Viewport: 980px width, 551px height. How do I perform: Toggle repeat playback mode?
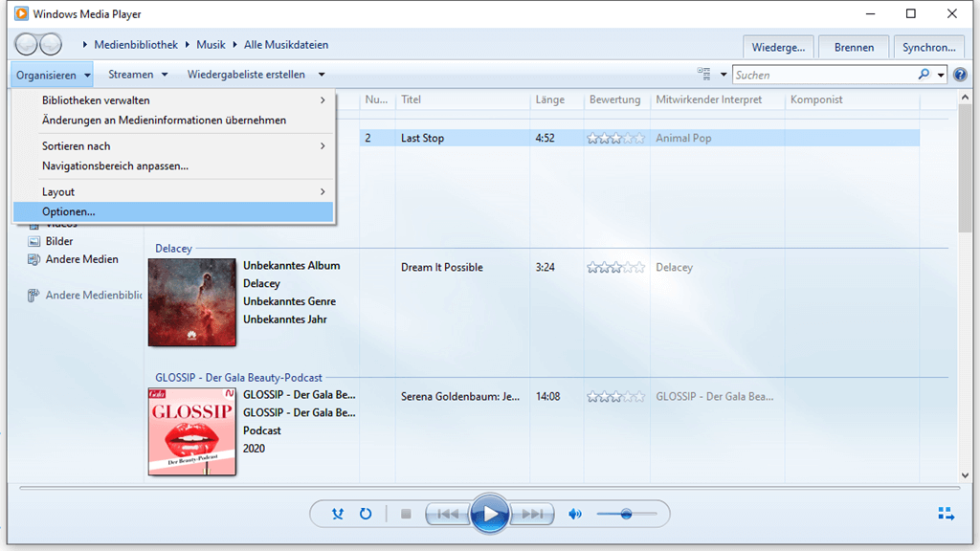tap(366, 514)
